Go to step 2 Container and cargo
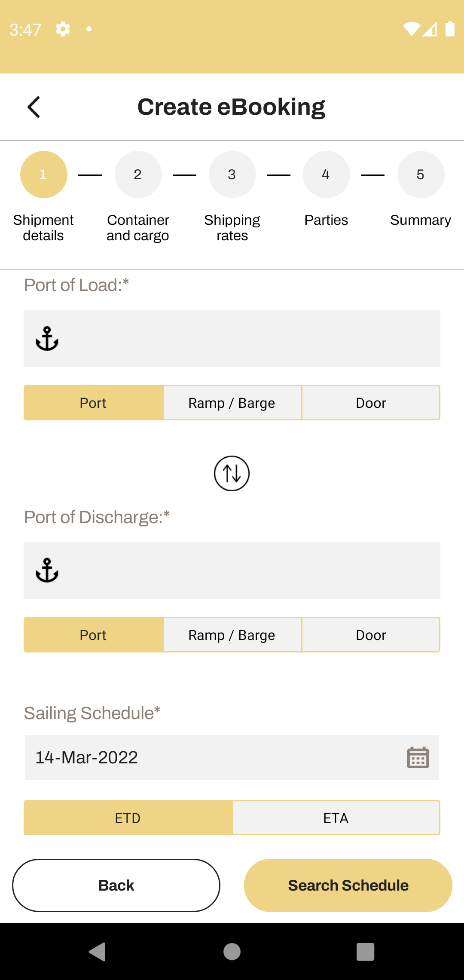 138,175
